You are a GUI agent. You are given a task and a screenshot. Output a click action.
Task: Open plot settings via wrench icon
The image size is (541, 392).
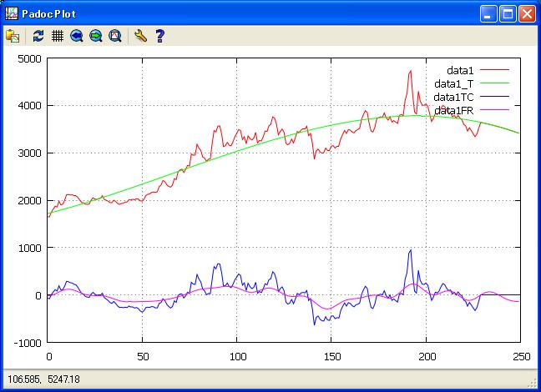pos(140,36)
